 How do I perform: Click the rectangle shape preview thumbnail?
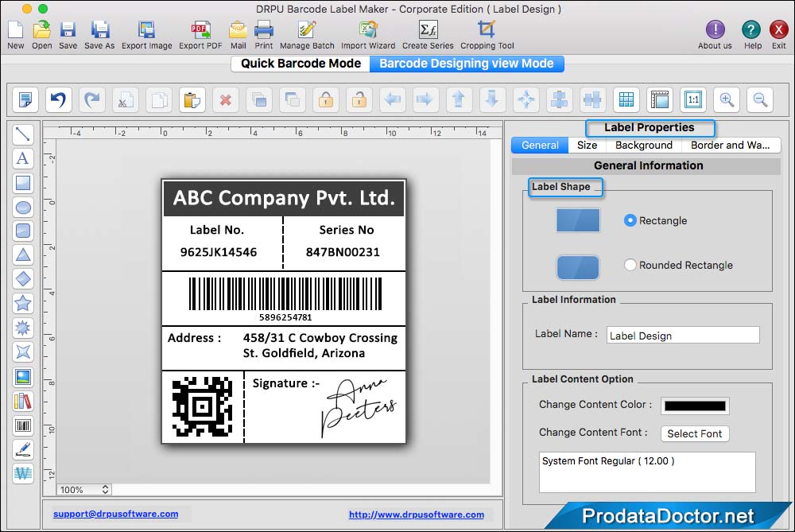tap(578, 220)
